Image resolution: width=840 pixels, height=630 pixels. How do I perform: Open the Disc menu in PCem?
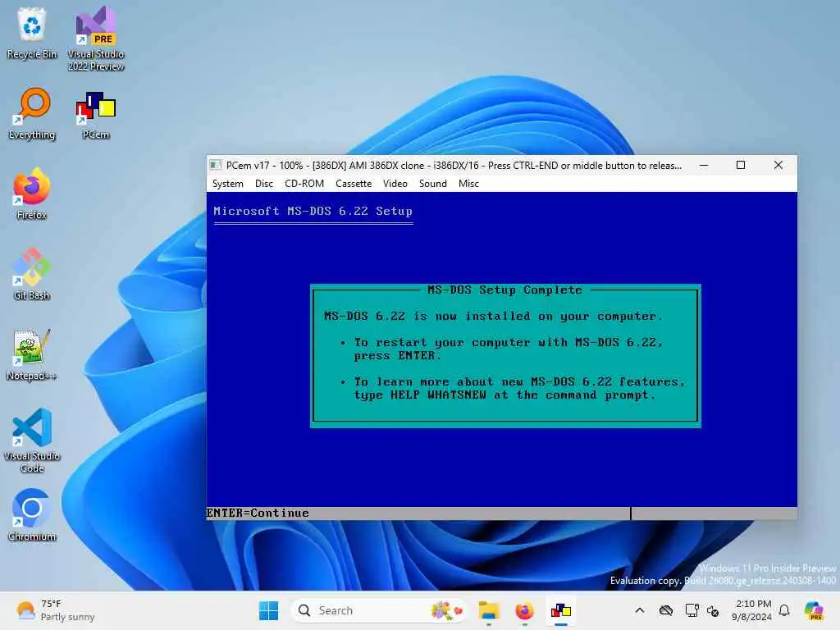264,184
